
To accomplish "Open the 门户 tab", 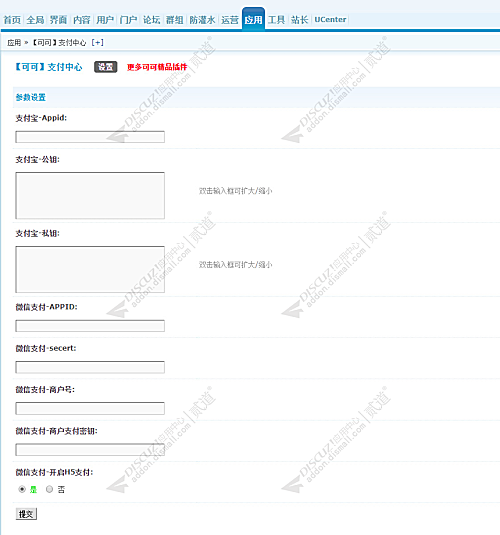I will [128, 20].
